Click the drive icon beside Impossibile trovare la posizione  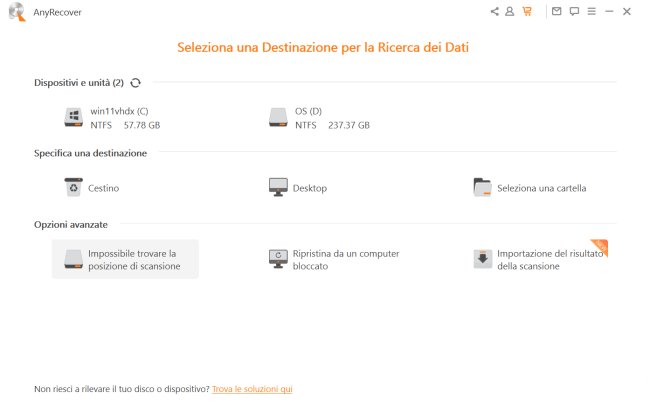coord(73,259)
